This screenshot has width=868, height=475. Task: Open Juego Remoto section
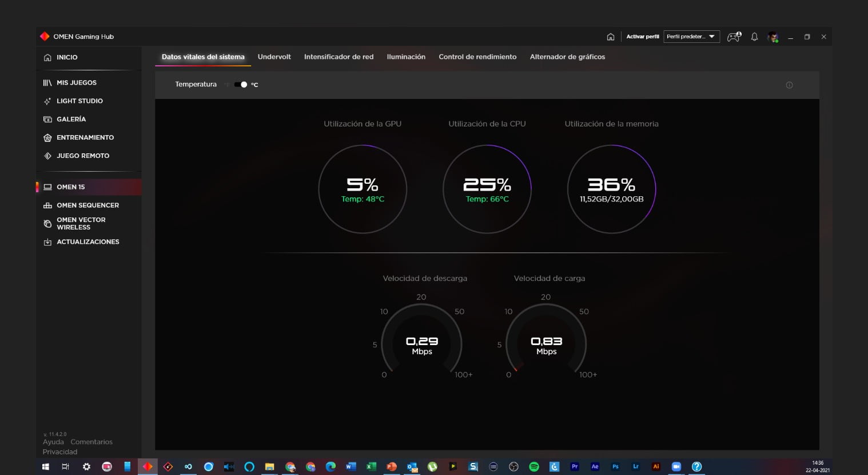tap(82, 156)
